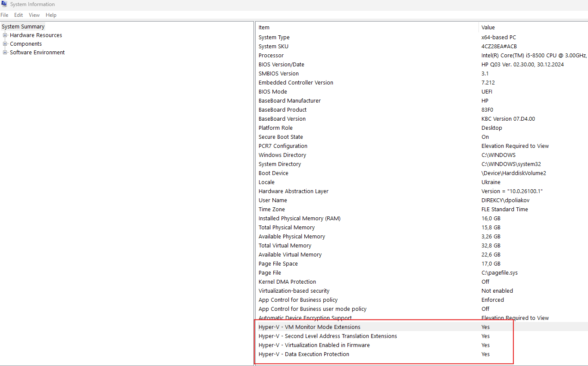Expand the Software Environment tree node
Viewport: 588px width, 366px height.
tap(5, 52)
